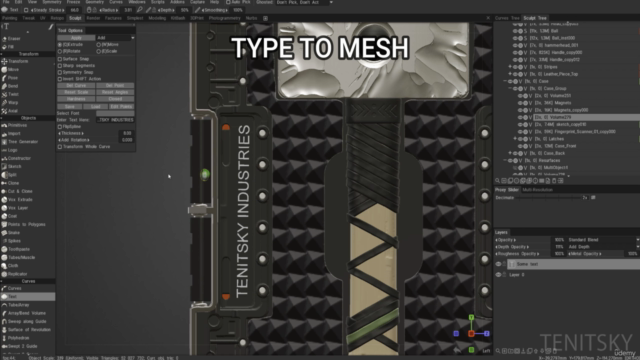
Task: Toggle the Invert SHIFT Action checkbox
Action: pos(60,79)
